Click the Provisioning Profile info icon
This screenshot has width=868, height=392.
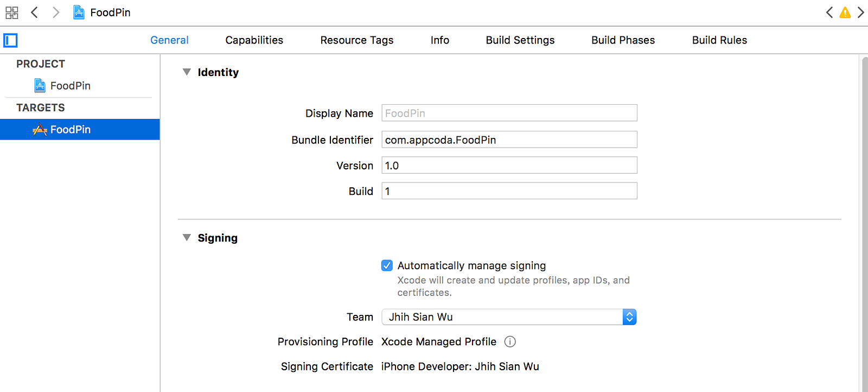click(510, 342)
